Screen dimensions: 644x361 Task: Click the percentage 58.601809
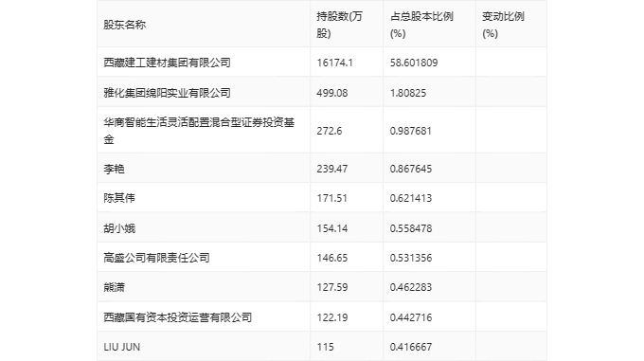414,63
